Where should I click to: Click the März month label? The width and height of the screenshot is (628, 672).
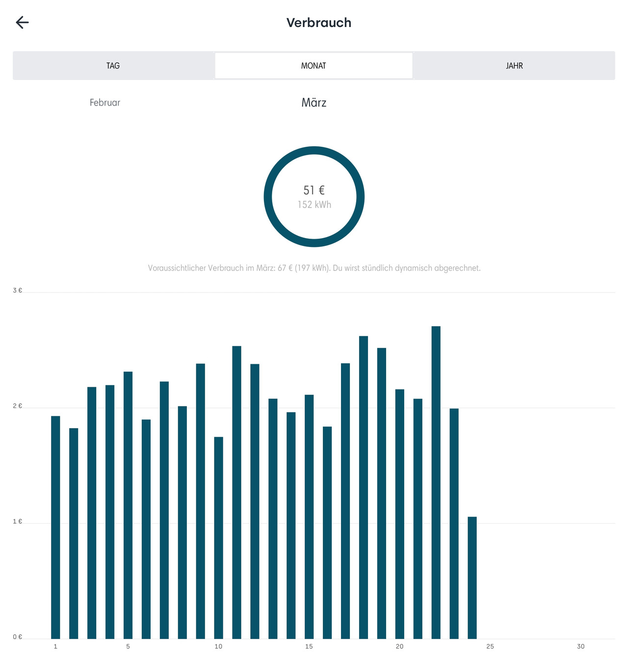[x=314, y=103]
